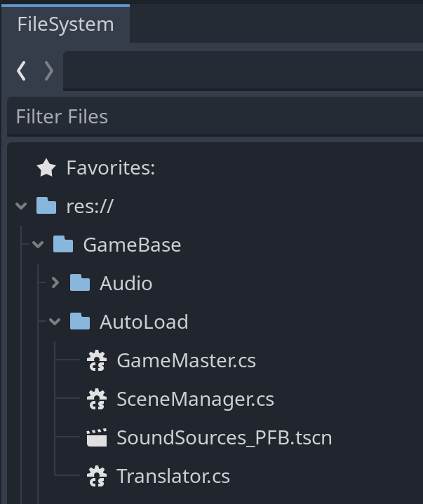Screen dimensions: 423x504
Task: Click the GameMaster.cs script gear icon
Action: (x=96, y=361)
